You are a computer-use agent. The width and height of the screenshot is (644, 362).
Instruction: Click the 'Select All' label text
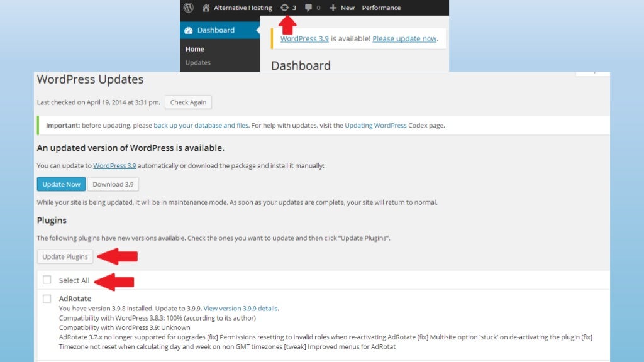[x=74, y=280]
